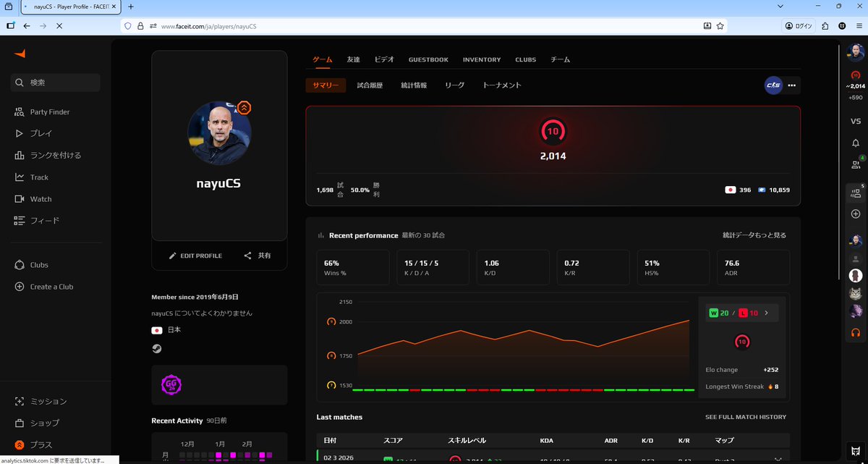Open the 試合履歴 sub-tab
868x464 pixels.
pyautogui.click(x=370, y=85)
